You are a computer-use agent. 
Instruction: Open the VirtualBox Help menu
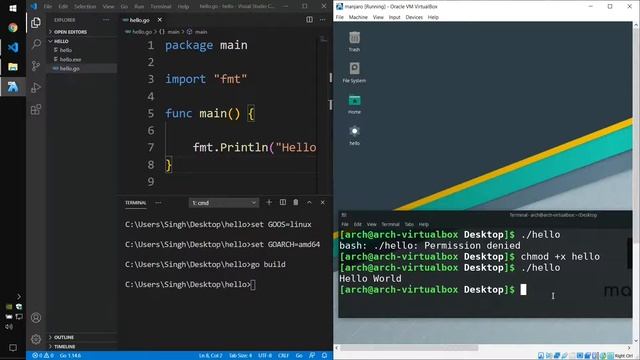[x=433, y=17]
